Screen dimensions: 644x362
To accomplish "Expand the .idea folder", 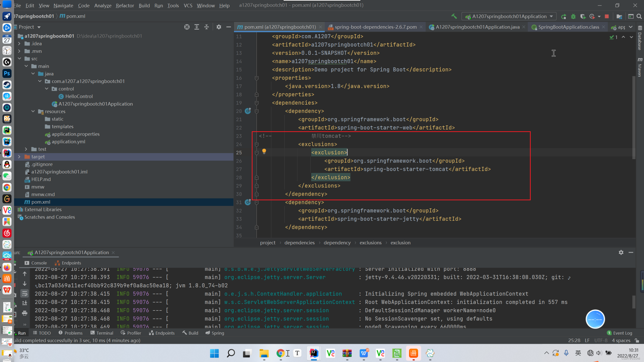I will [19, 43].
